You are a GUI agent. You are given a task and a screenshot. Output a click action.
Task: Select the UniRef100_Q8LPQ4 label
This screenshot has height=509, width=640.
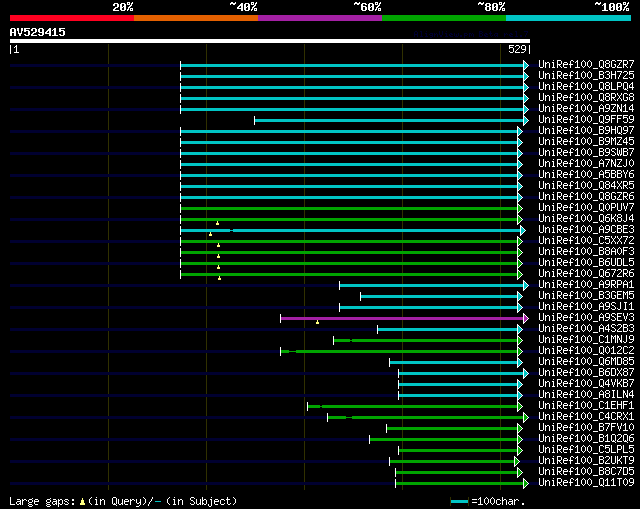(586, 87)
